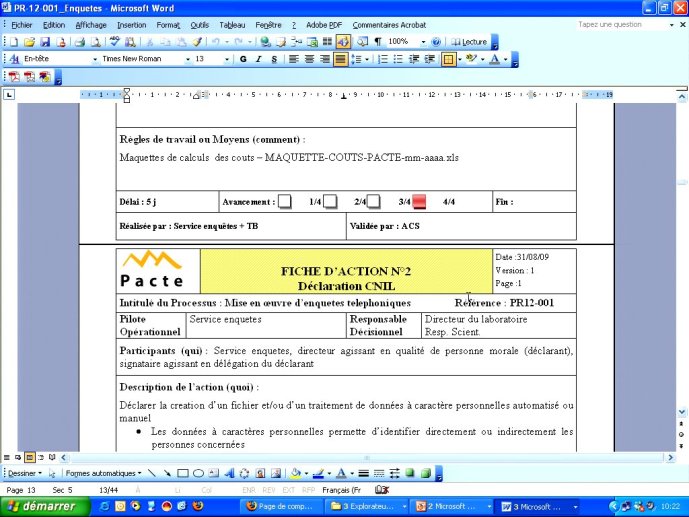Click the blue help question mark icon

(x=436, y=42)
